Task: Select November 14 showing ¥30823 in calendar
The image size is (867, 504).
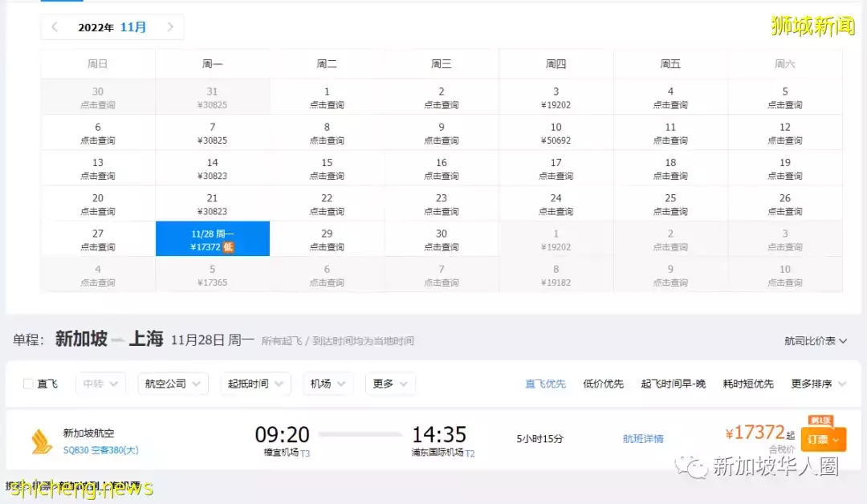Action: click(x=212, y=167)
